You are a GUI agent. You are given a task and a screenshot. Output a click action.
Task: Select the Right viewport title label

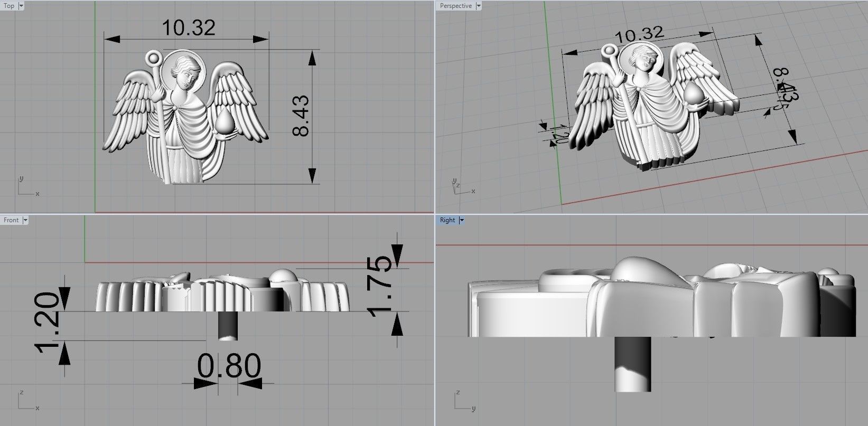(447, 220)
